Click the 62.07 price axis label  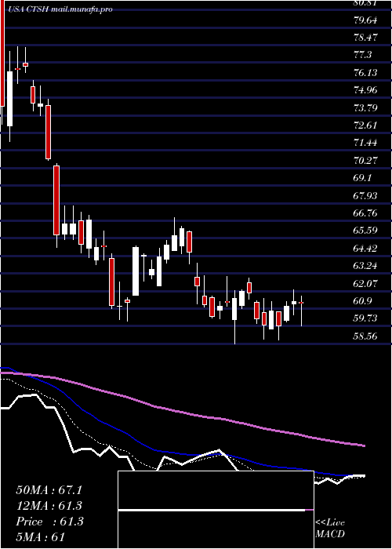click(x=365, y=283)
